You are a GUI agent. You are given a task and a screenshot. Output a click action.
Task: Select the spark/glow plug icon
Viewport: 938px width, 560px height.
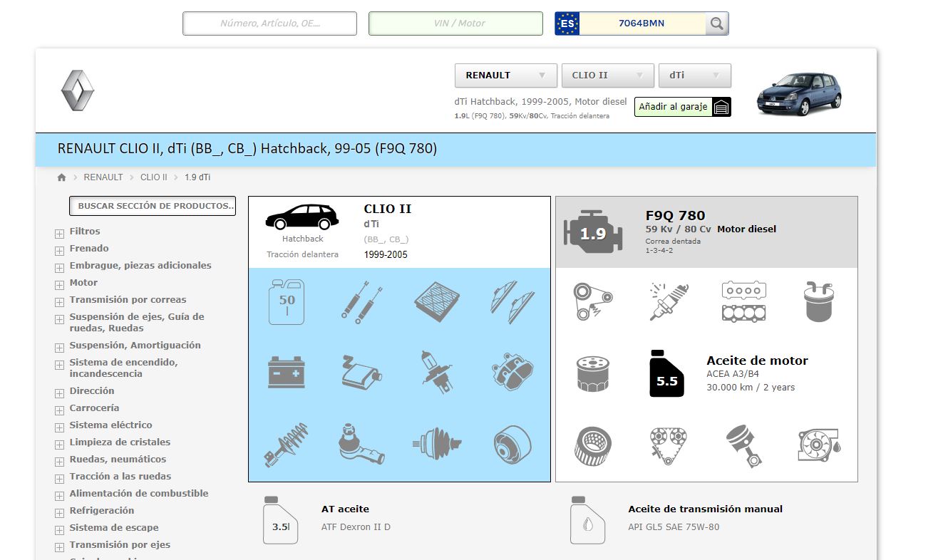point(668,301)
